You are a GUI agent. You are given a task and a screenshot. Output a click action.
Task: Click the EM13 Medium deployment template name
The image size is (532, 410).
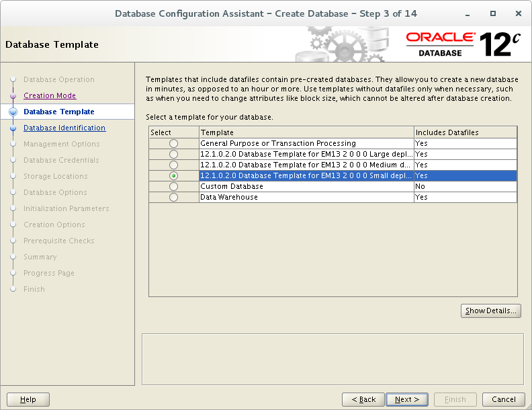pos(306,165)
